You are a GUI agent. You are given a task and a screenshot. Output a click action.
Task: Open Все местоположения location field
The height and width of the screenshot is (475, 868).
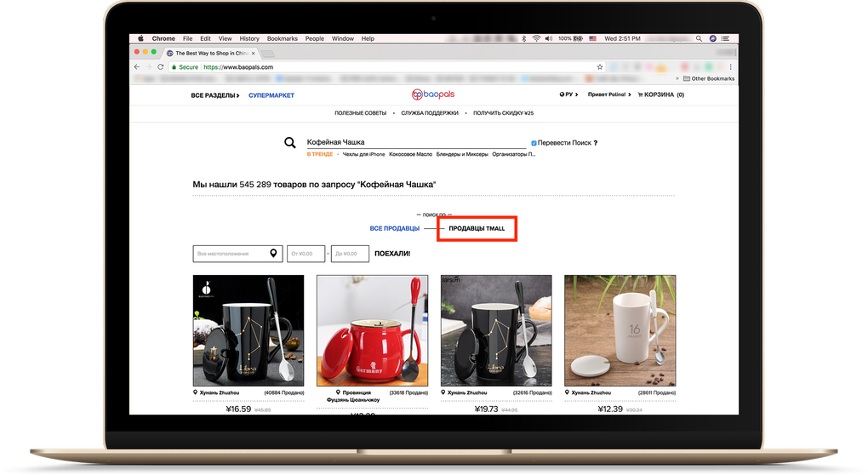tap(237, 254)
